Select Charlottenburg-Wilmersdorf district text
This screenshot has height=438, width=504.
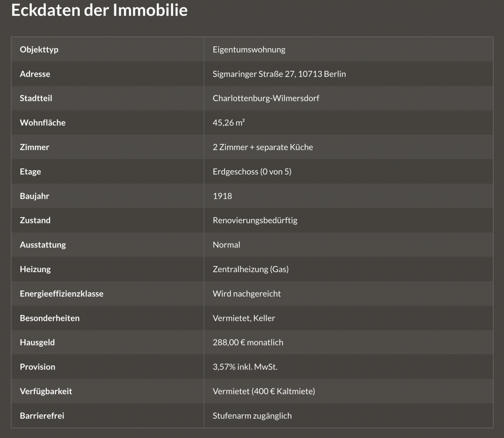pos(266,98)
